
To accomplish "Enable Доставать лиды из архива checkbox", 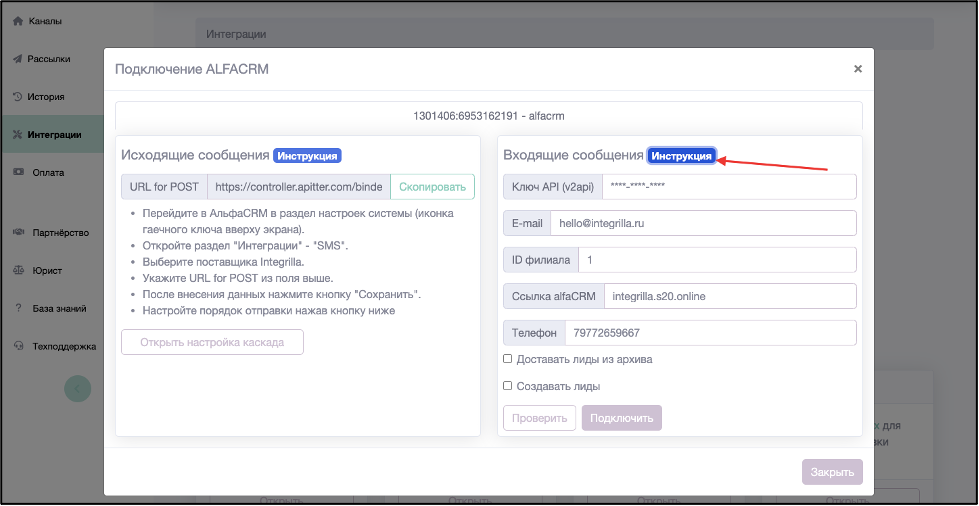I will 508,359.
